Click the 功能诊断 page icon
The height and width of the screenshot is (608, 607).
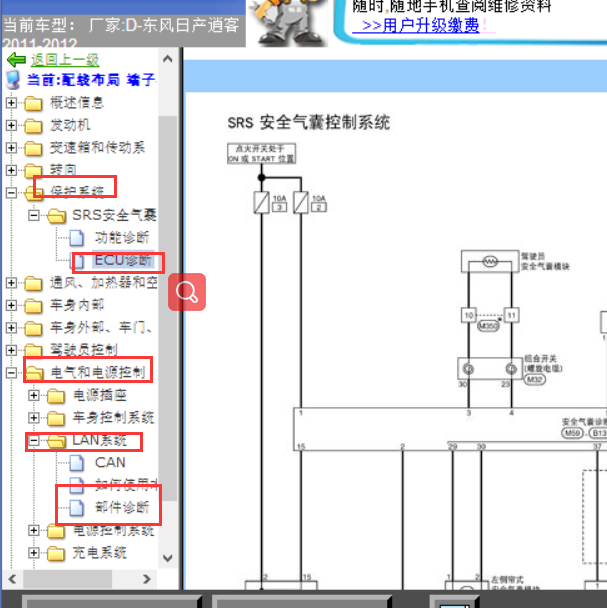click(76, 238)
